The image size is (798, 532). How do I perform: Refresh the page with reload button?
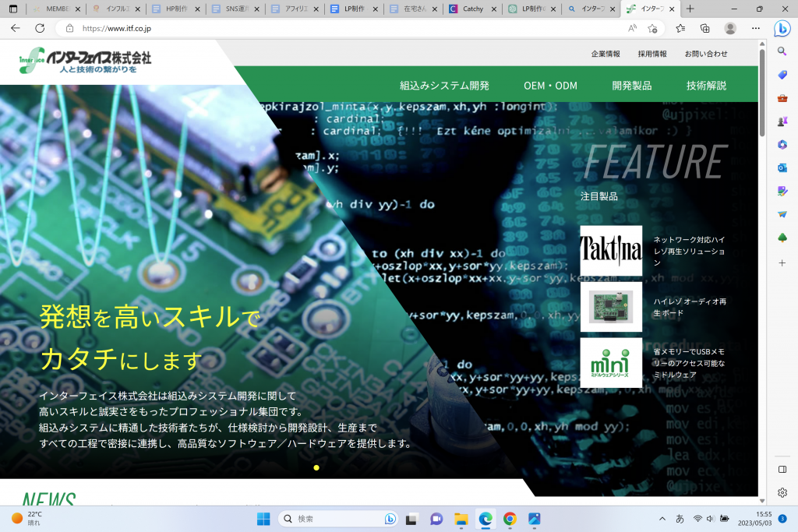pos(40,28)
